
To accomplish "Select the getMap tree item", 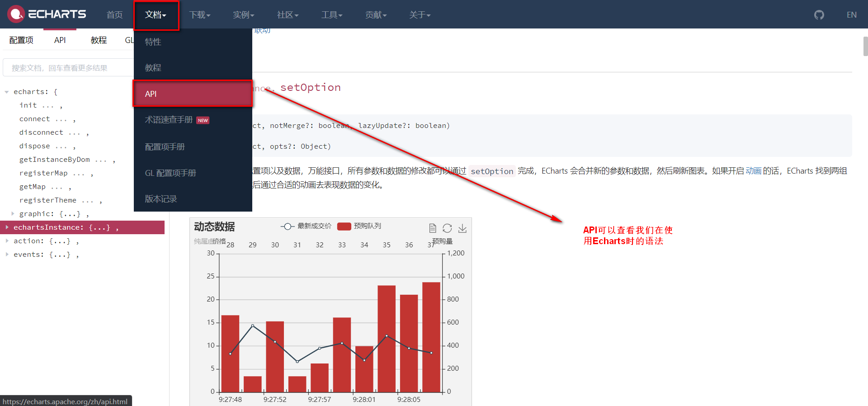I will coord(33,186).
